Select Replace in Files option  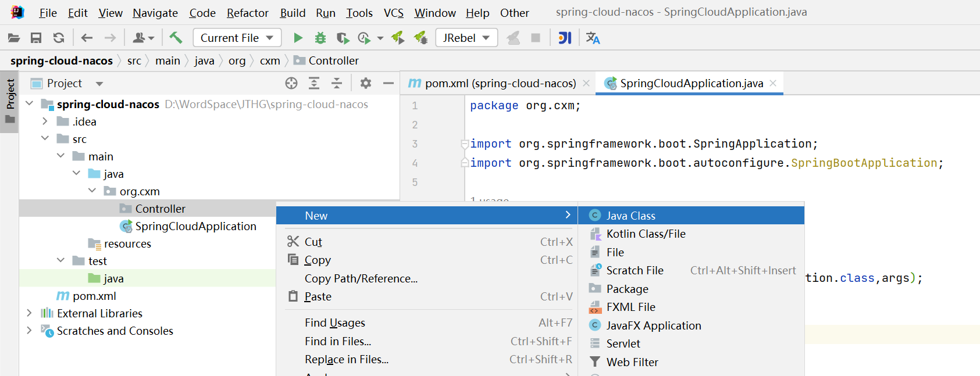pos(427,359)
